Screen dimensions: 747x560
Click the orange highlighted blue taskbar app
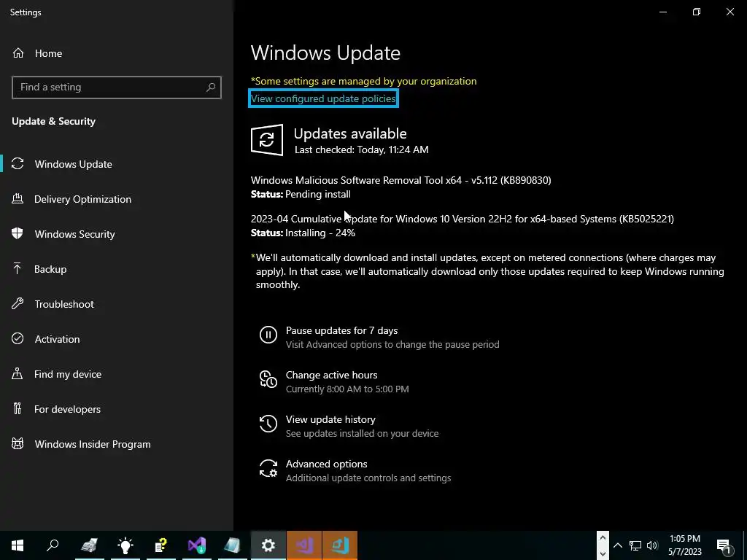[340, 545]
